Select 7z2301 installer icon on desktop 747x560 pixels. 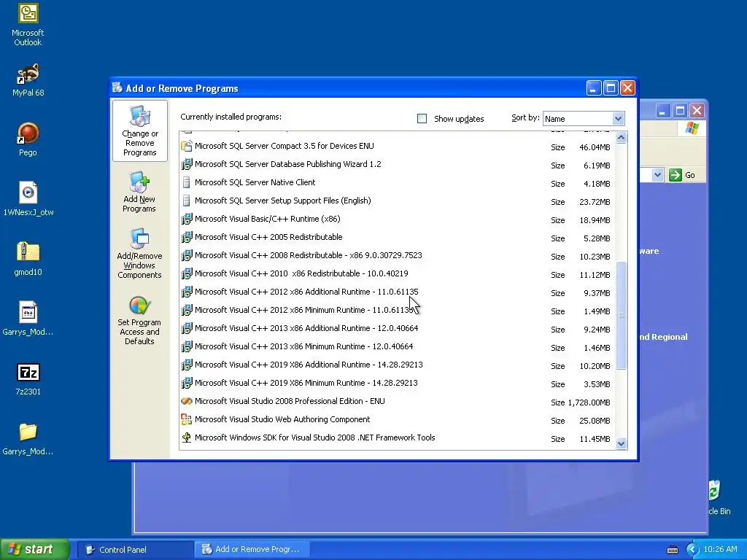28,379
